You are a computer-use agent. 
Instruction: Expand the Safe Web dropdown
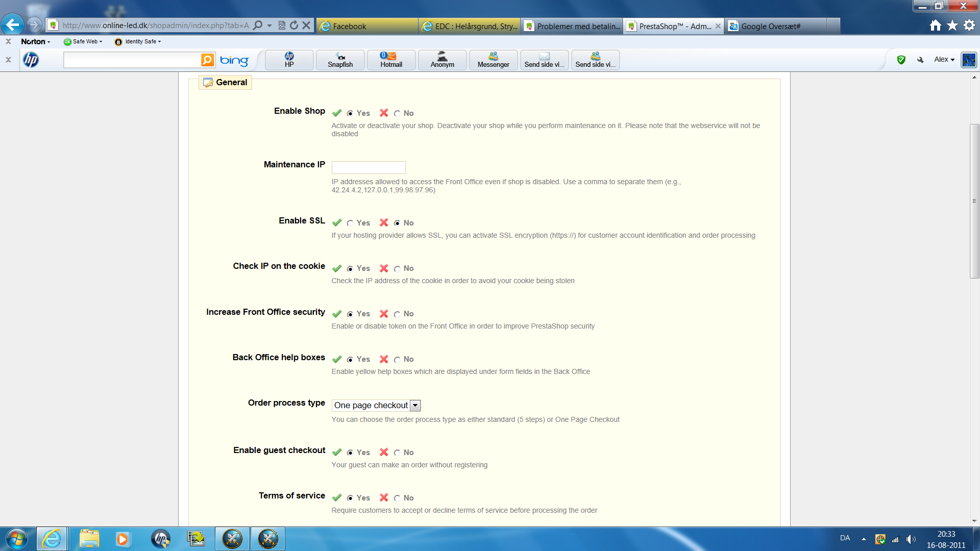pos(83,42)
